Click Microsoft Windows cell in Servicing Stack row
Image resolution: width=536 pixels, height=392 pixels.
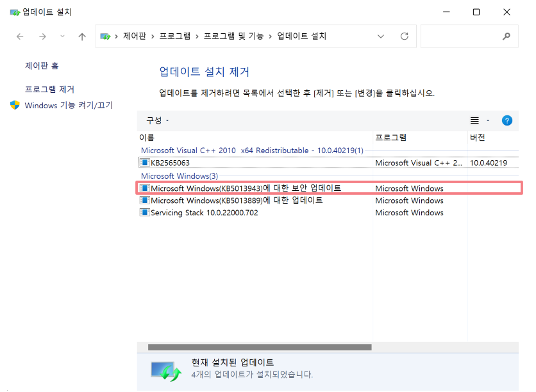click(x=409, y=213)
